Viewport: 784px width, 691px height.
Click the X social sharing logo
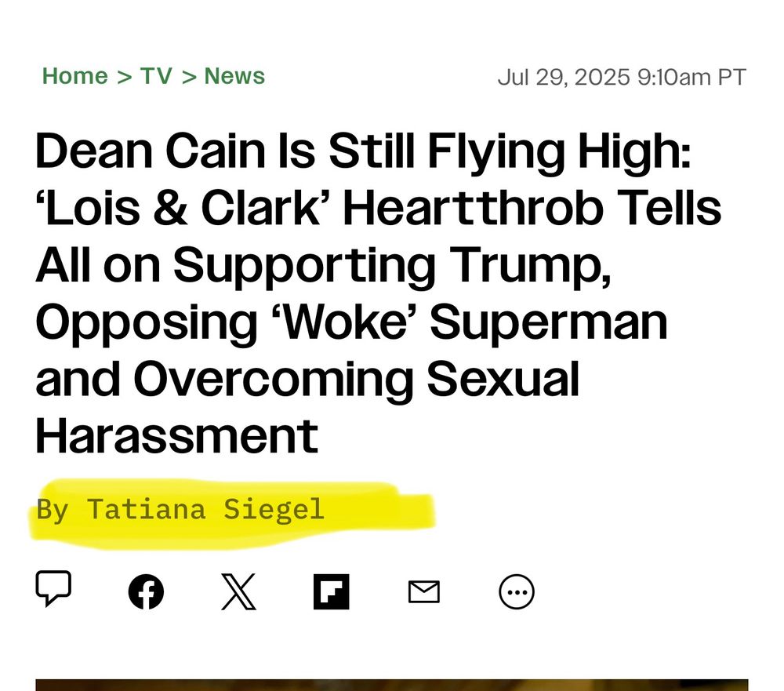point(239,592)
